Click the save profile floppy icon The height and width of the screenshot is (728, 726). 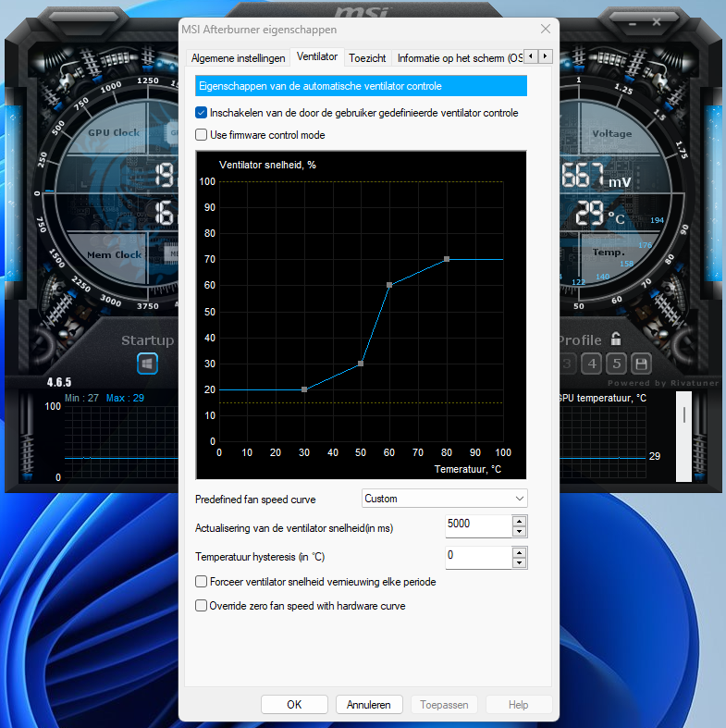[641, 364]
